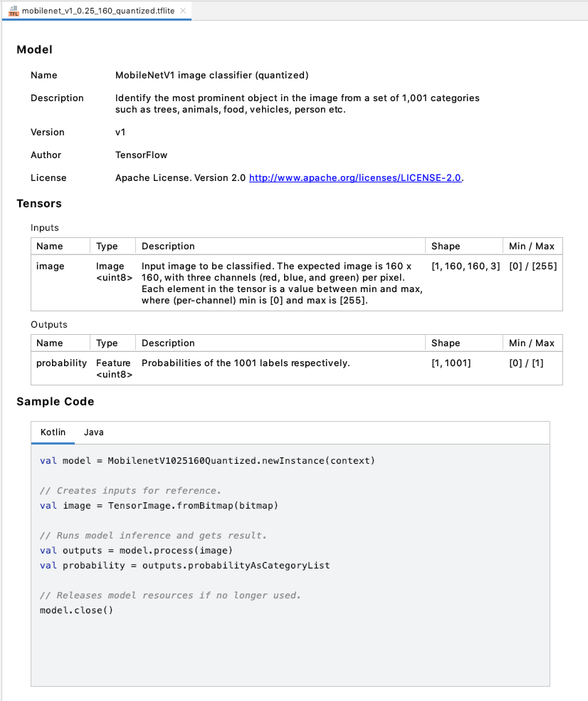
Task: Click the Tensors section heading
Action: coord(39,204)
